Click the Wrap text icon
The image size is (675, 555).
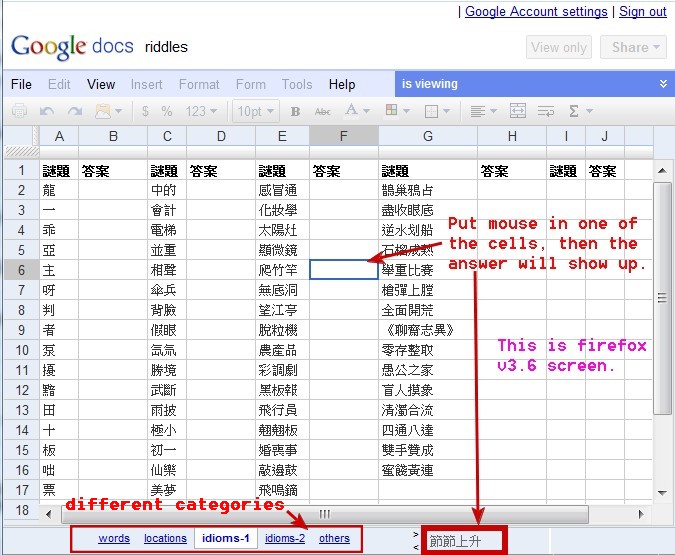(x=546, y=112)
